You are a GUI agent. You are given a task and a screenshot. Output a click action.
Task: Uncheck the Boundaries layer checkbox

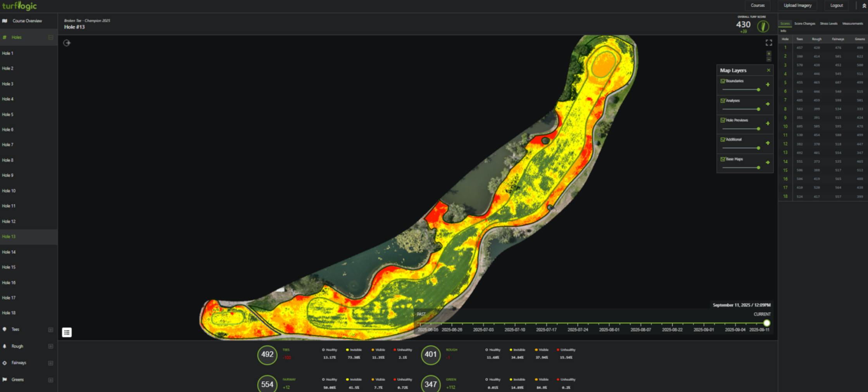click(723, 81)
